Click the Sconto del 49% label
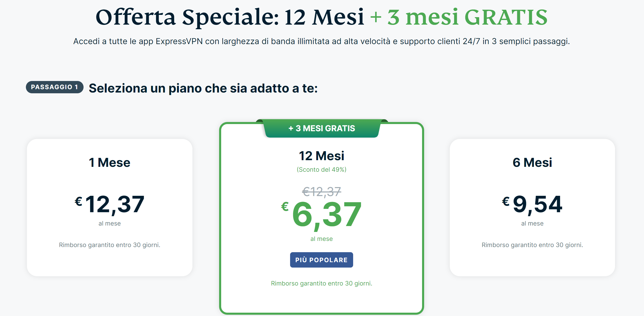This screenshot has height=316, width=644. pyautogui.click(x=322, y=170)
